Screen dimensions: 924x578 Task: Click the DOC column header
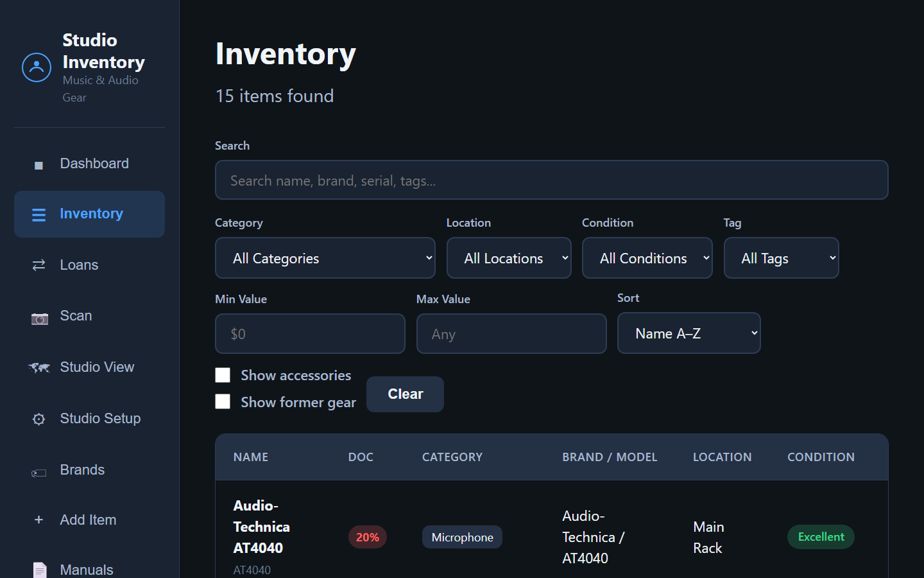361,457
